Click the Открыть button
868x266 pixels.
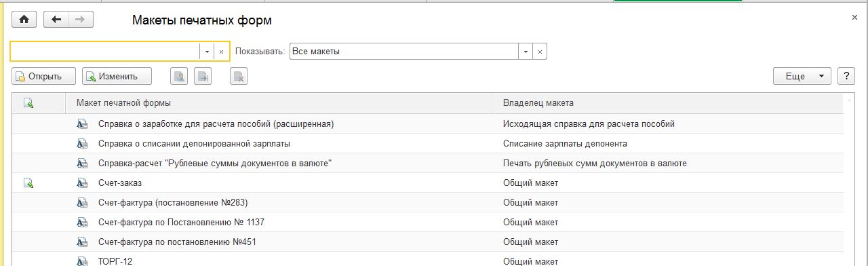(39, 77)
